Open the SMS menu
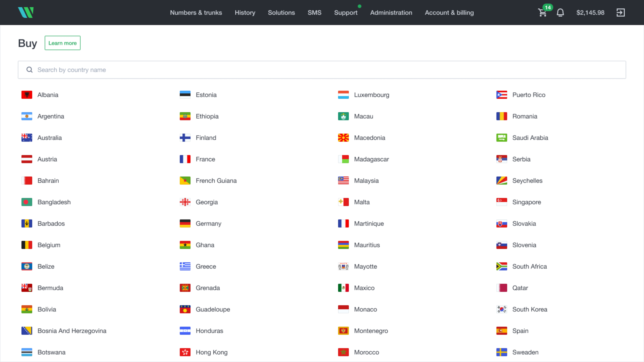 tap(314, 13)
